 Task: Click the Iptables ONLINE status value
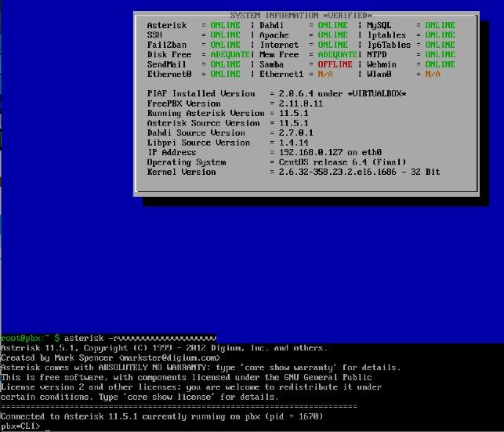tap(440, 34)
